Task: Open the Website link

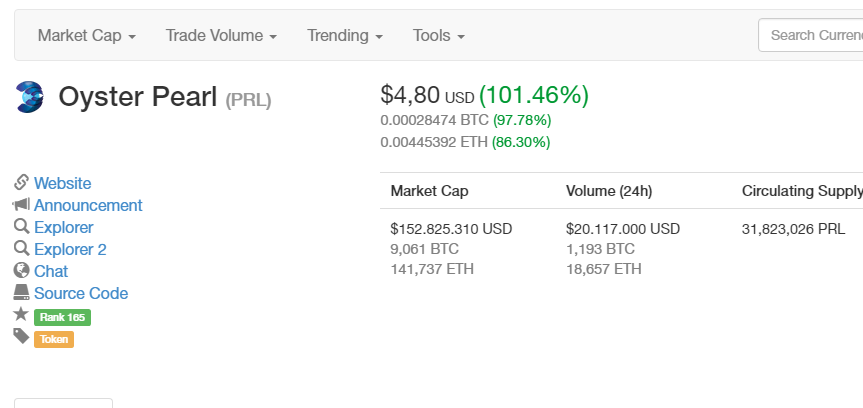Action: click(x=62, y=183)
